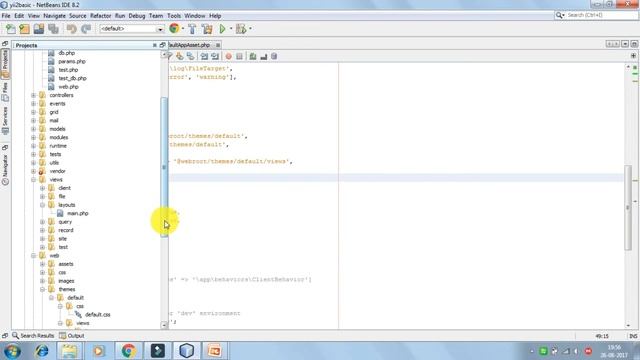This screenshot has height=360, width=640.
Task: Stop macro recording in editor toolbar
Action: (x=239, y=56)
